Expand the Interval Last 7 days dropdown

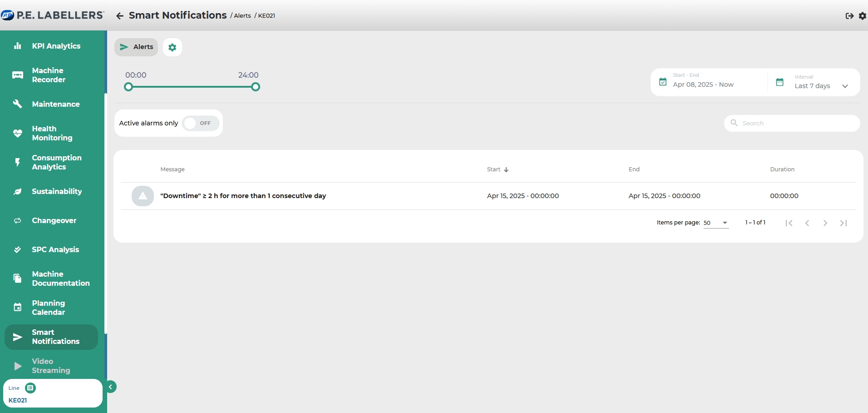click(844, 86)
